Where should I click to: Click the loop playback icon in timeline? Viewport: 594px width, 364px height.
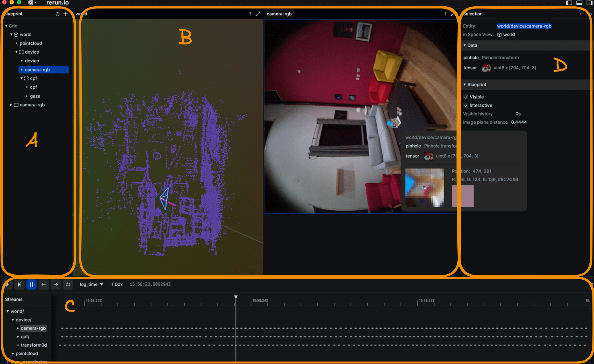pos(68,284)
